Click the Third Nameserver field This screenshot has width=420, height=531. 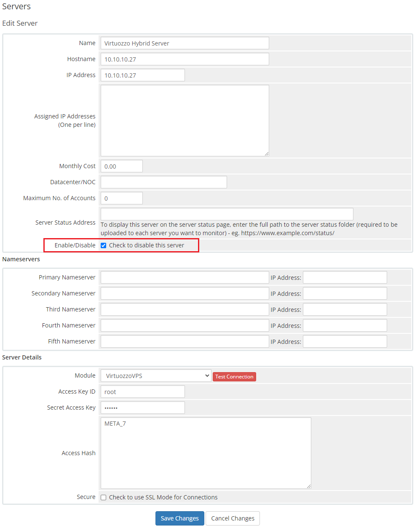point(185,309)
